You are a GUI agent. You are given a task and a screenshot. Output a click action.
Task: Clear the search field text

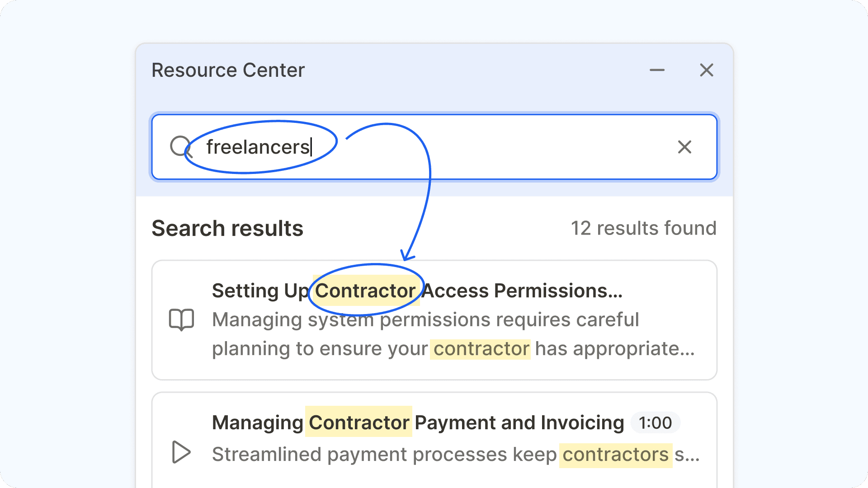(x=684, y=147)
